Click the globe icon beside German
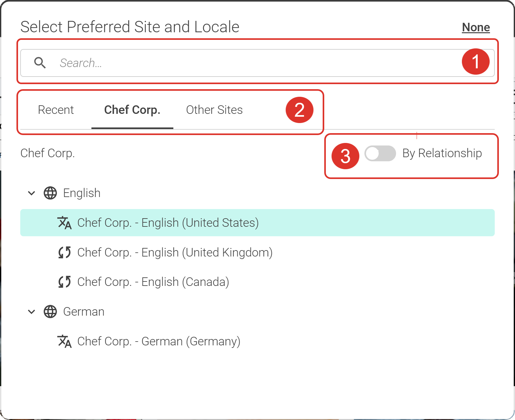 coord(50,312)
